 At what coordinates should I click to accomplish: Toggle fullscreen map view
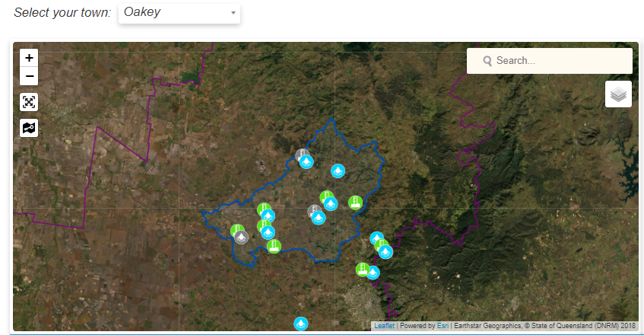pyautogui.click(x=29, y=102)
